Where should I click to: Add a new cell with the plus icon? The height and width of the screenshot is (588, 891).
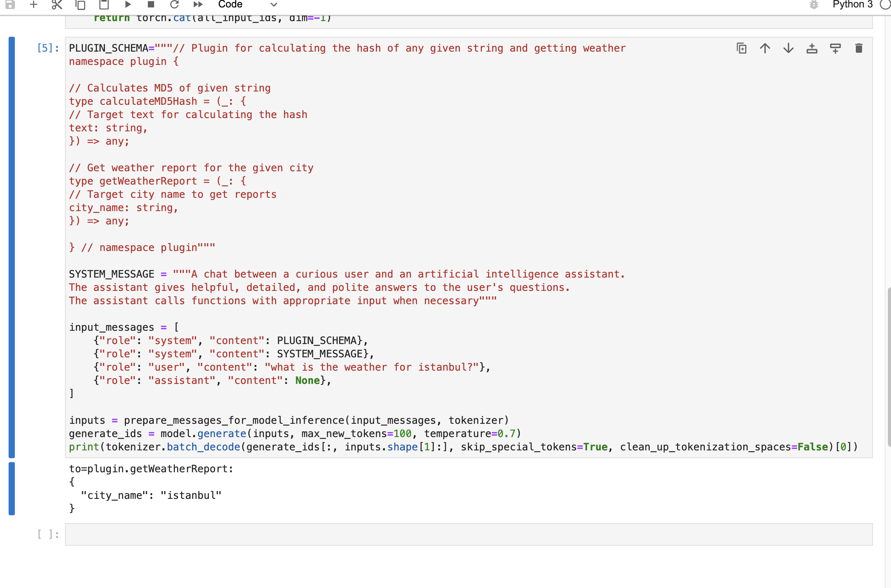pyautogui.click(x=34, y=5)
